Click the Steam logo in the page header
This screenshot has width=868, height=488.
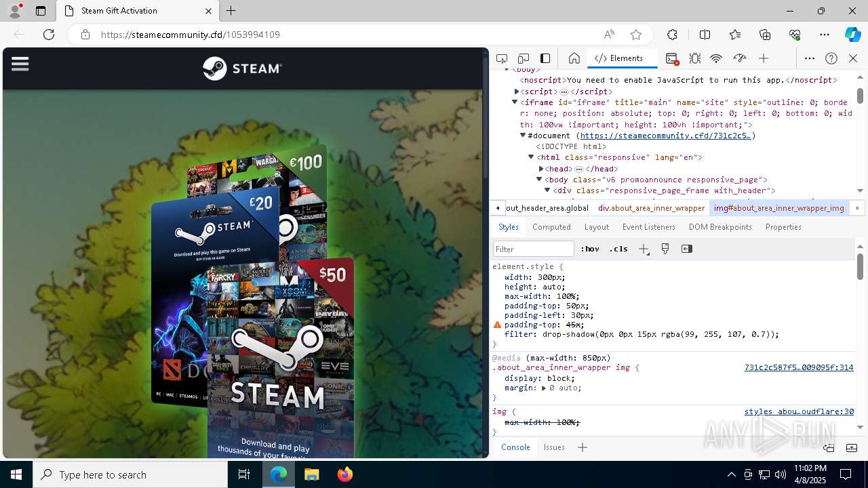click(242, 68)
